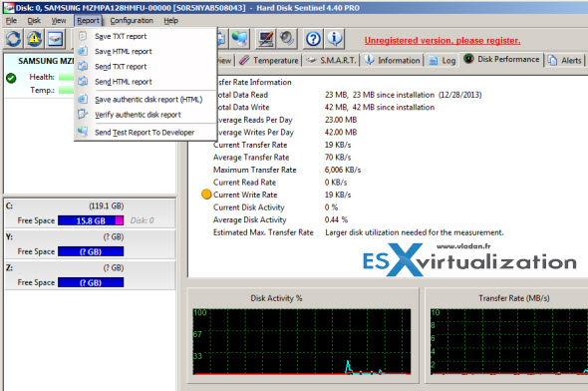Image resolution: width=588 pixels, height=391 pixels.
Task: Click the green health check icon
Action: 11,78
